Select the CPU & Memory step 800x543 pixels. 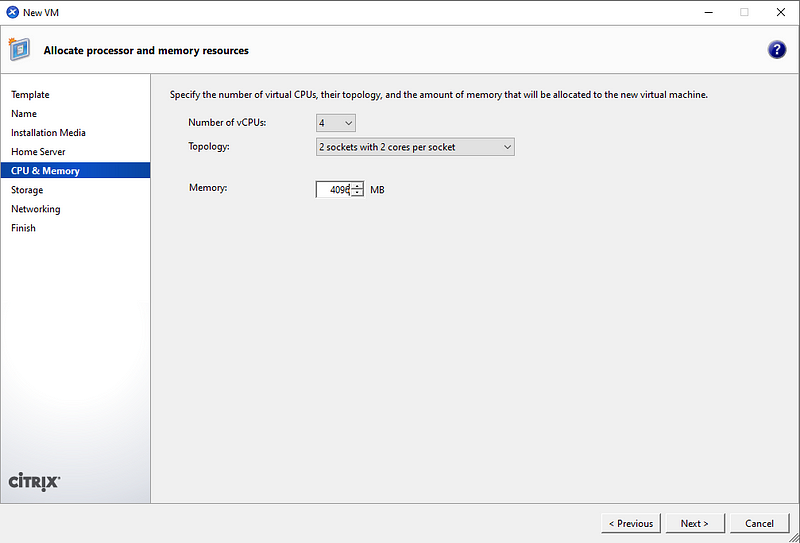pos(76,170)
